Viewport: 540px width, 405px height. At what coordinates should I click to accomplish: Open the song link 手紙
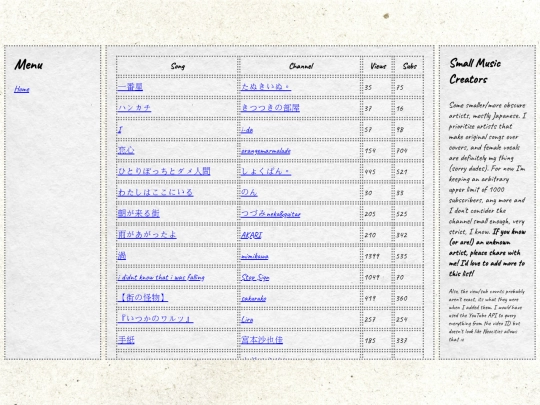tap(126, 340)
